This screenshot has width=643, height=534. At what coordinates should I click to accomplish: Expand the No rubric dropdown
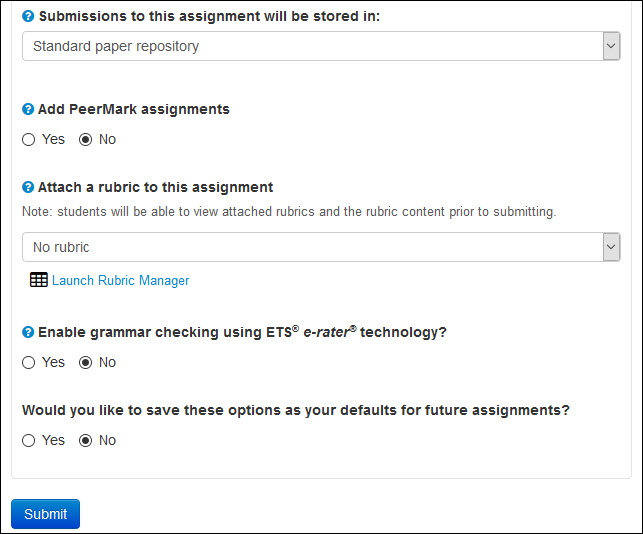pos(310,247)
